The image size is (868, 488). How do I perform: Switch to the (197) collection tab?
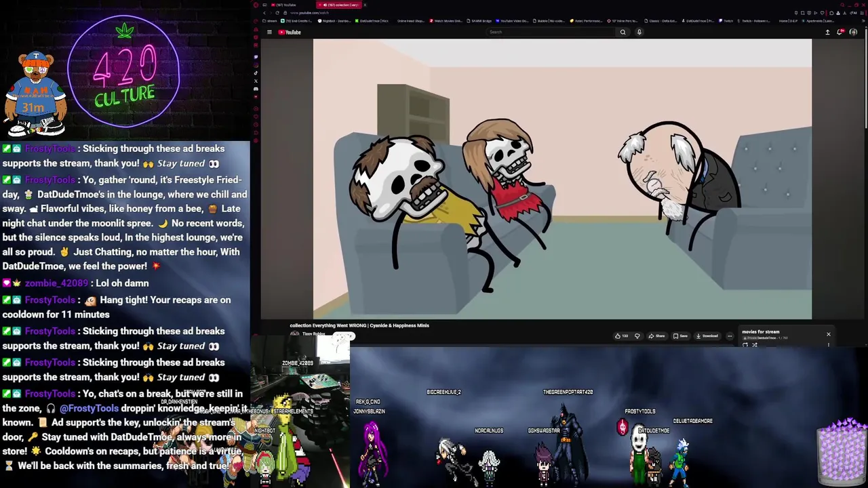point(338,5)
